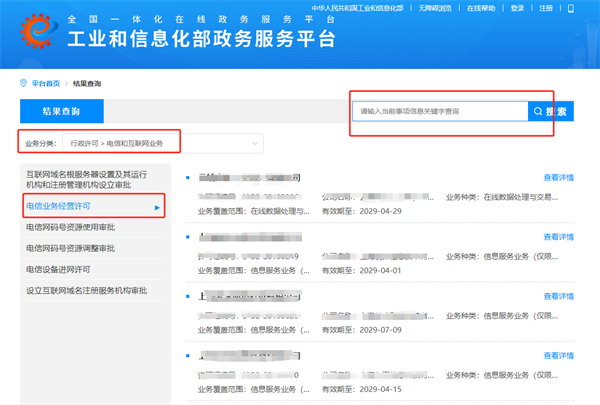Click the platform gear logo

click(x=39, y=31)
